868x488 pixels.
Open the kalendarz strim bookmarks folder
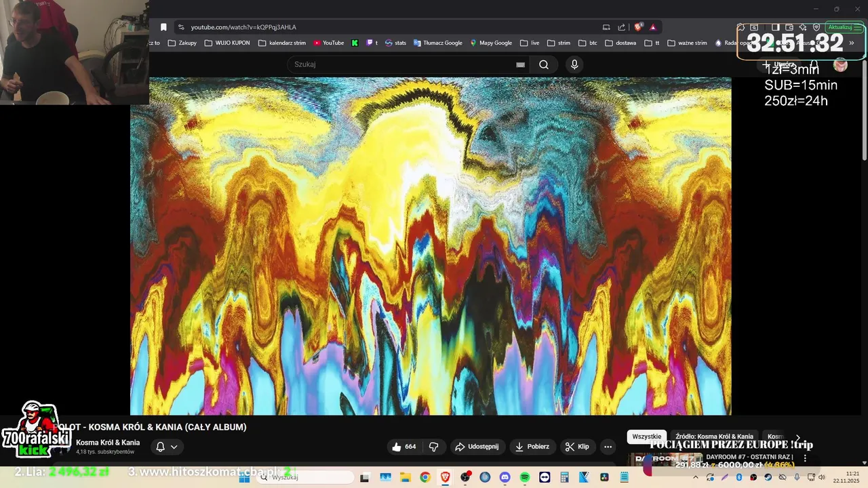point(282,43)
